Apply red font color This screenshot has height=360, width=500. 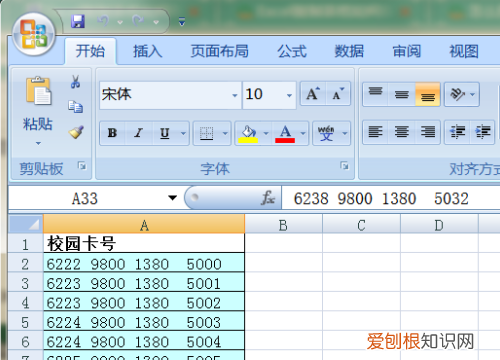point(285,133)
